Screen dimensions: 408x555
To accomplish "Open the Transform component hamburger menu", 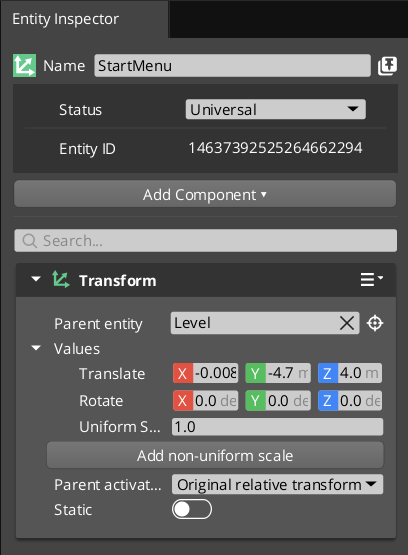I will click(x=371, y=279).
